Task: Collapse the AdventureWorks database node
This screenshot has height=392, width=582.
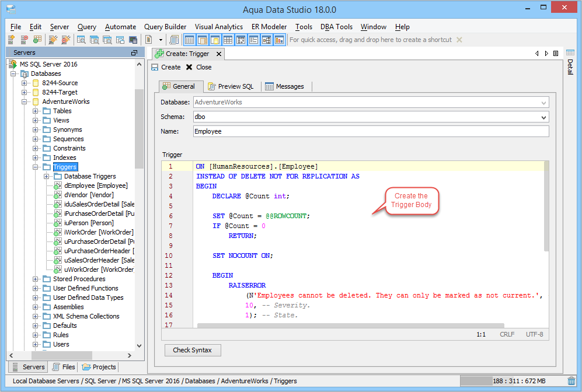Action: pos(25,101)
